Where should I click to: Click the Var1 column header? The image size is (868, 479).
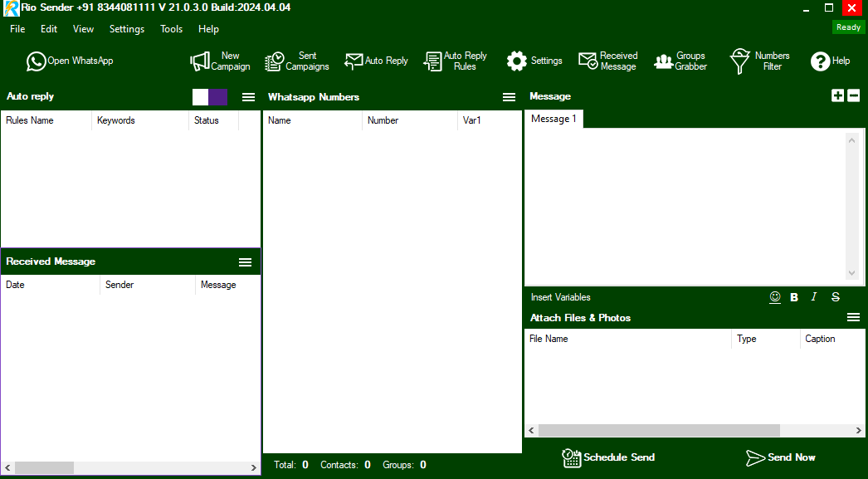(490, 120)
